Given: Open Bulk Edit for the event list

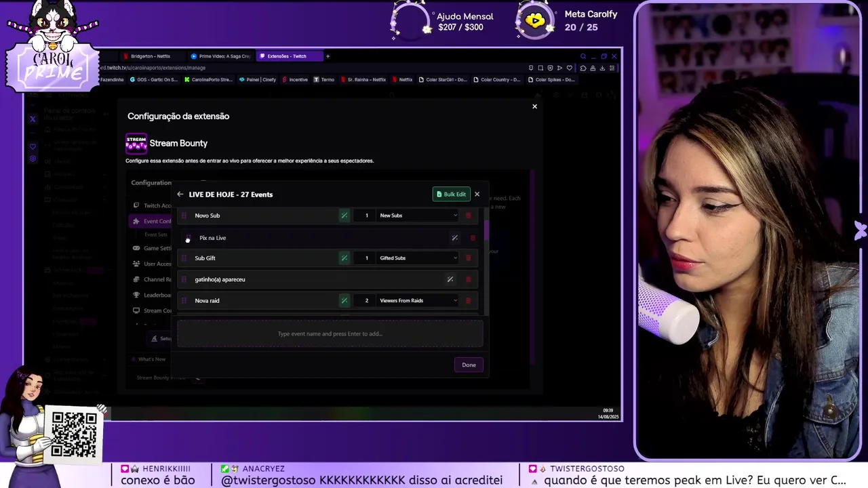Looking at the screenshot, I should pyautogui.click(x=451, y=195).
